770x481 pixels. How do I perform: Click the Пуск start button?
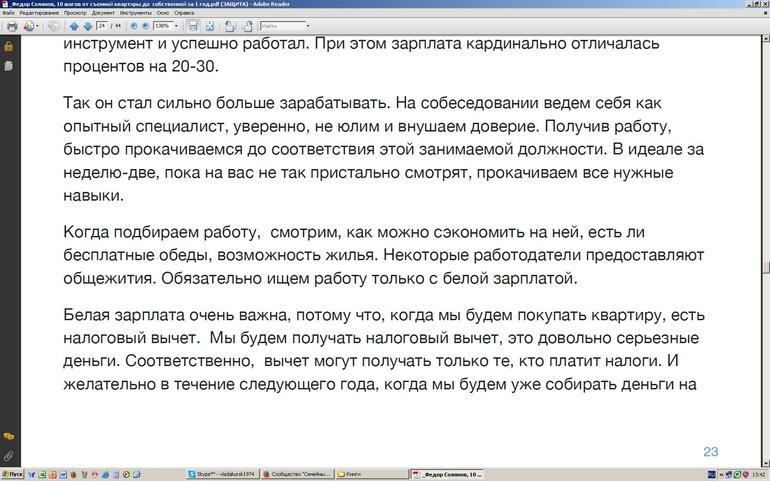(12, 474)
